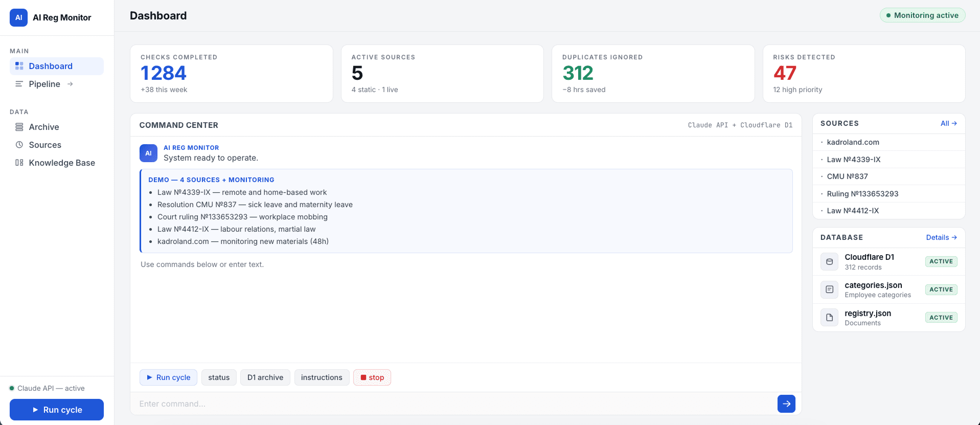Screen dimensions: 980x425
Task: Click the Archive stack icon
Action: pyautogui.click(x=19, y=127)
